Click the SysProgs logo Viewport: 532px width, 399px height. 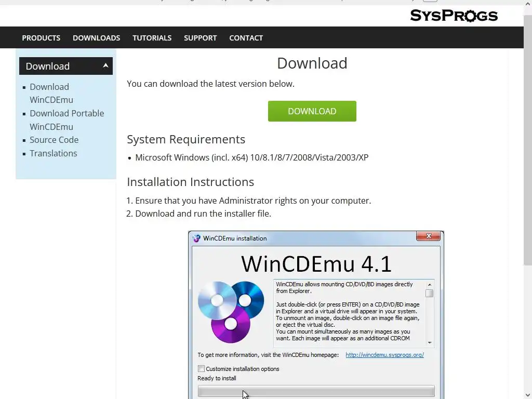(454, 16)
